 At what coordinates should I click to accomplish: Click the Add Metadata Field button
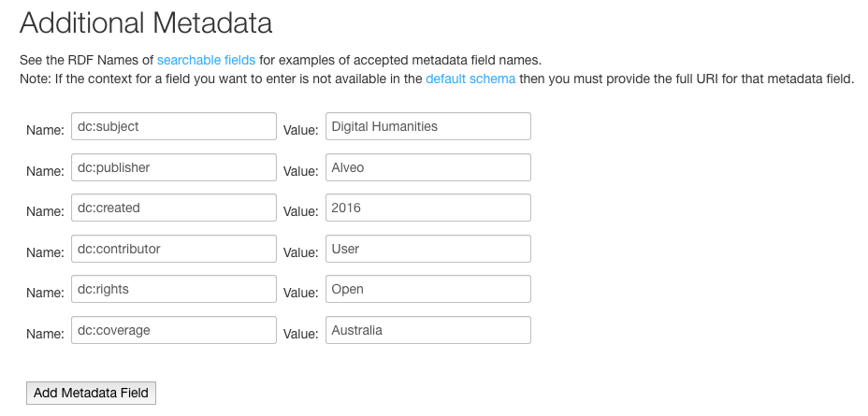coord(92,393)
